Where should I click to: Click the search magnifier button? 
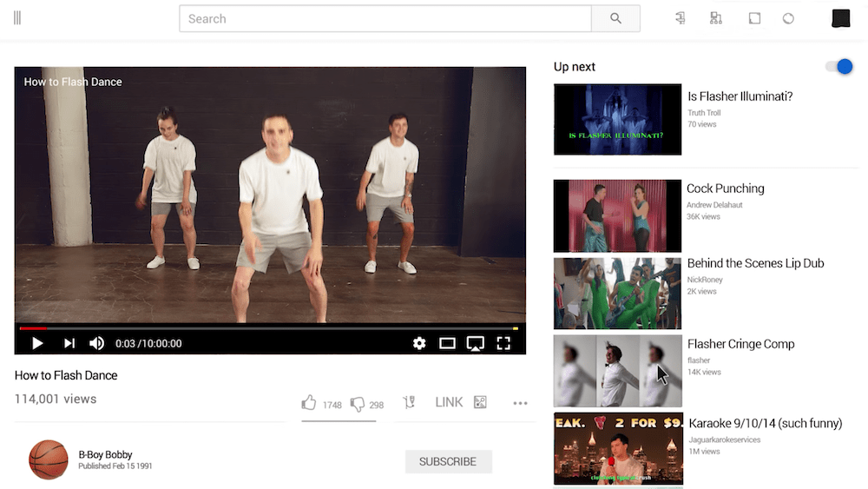(x=615, y=18)
